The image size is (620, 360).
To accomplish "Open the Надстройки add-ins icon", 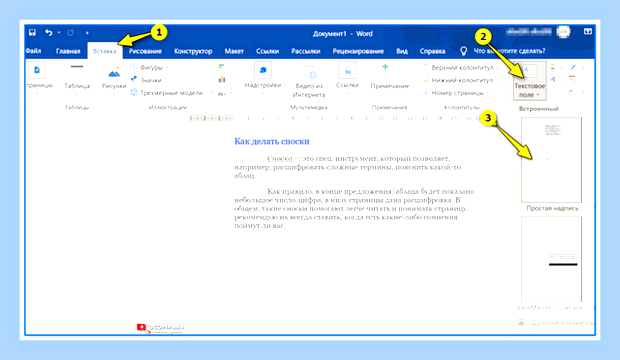I will 263,70.
